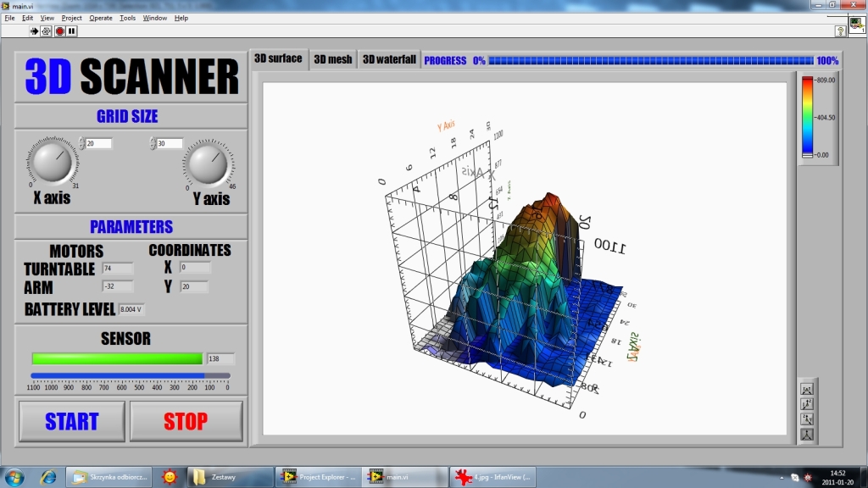Click the Windows Start orb
The image size is (868, 488).
coord(14,476)
